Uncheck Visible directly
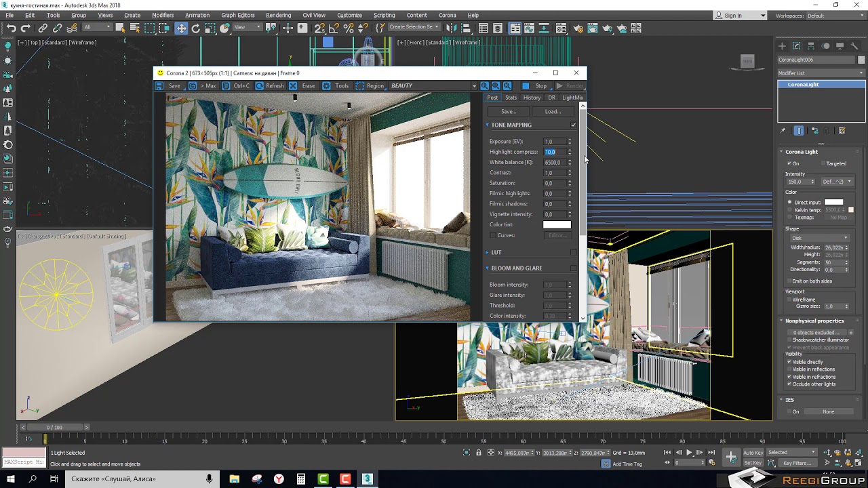The height and width of the screenshot is (488, 868). [x=789, y=362]
